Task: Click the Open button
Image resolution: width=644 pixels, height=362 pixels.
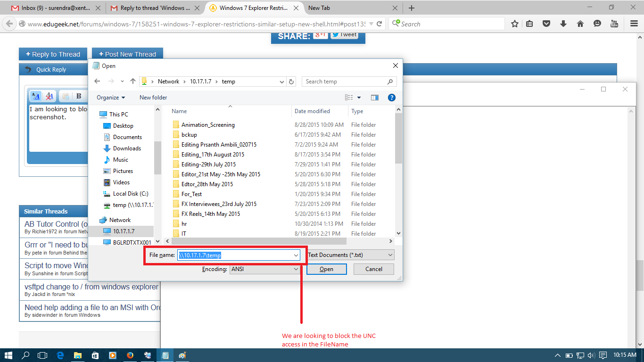Action: 326,269
